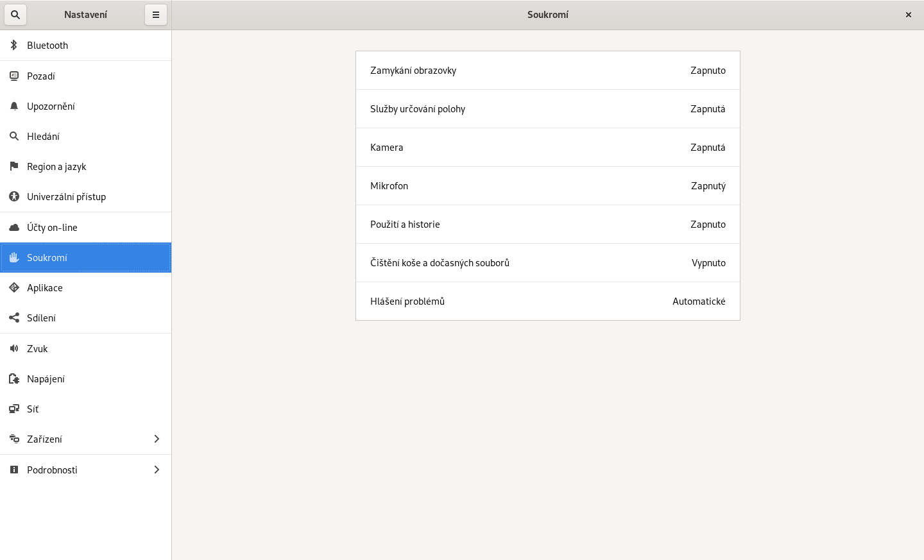The image size is (924, 560).
Task: Click the Aplikace diamond icon
Action: pyautogui.click(x=14, y=287)
